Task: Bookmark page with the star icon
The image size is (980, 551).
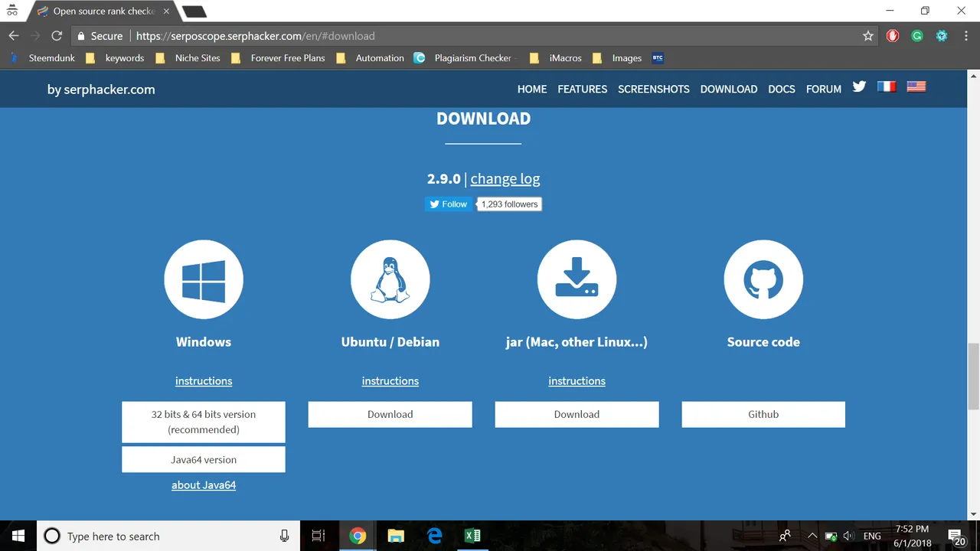Action: coord(867,36)
